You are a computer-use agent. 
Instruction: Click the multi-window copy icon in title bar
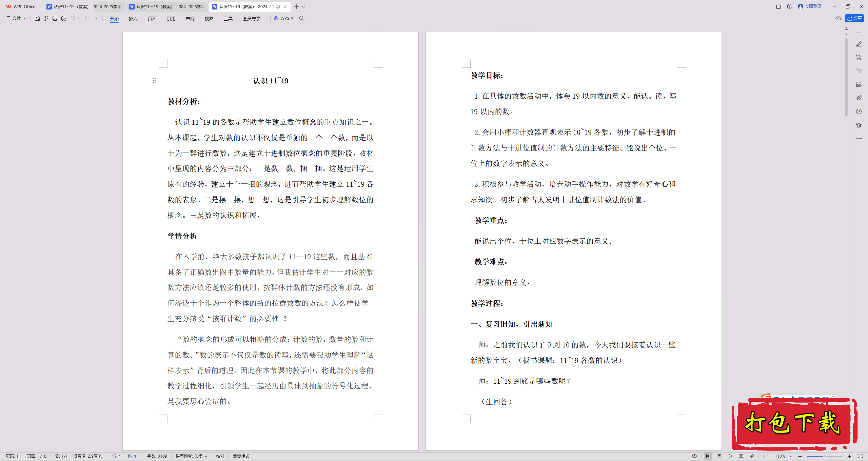779,6
